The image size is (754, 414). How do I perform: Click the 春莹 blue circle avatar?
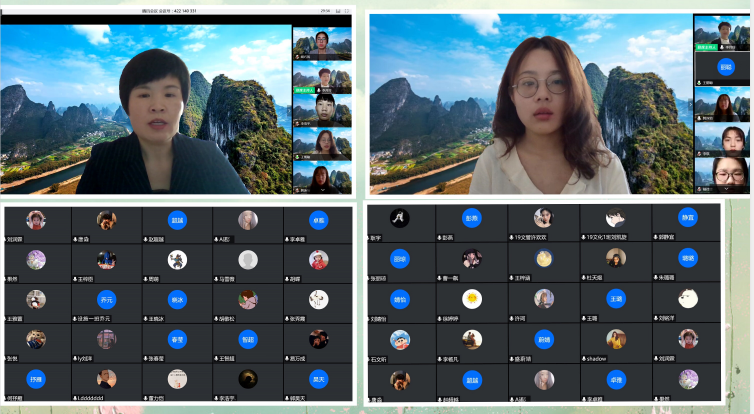click(x=177, y=339)
